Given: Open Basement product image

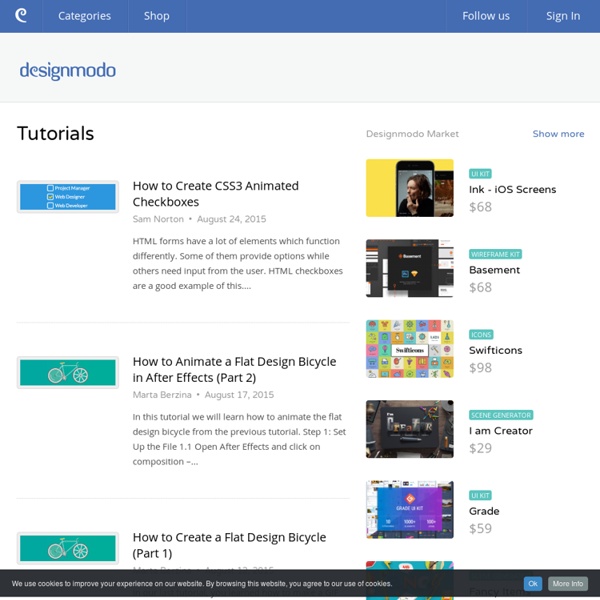Looking at the screenshot, I should 409,268.
